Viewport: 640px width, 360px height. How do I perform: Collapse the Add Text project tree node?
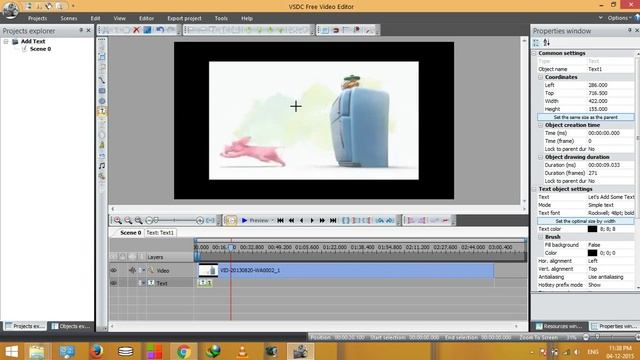click(6, 41)
